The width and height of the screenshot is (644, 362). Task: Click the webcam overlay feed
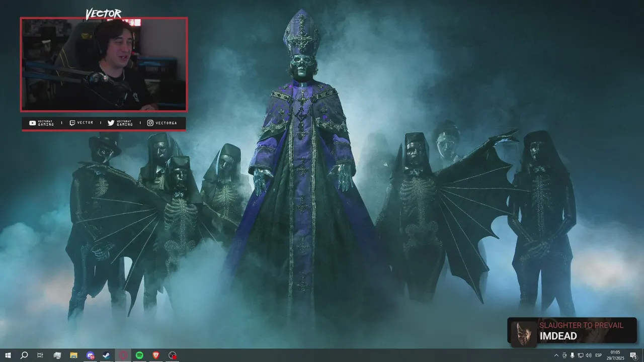click(104, 64)
